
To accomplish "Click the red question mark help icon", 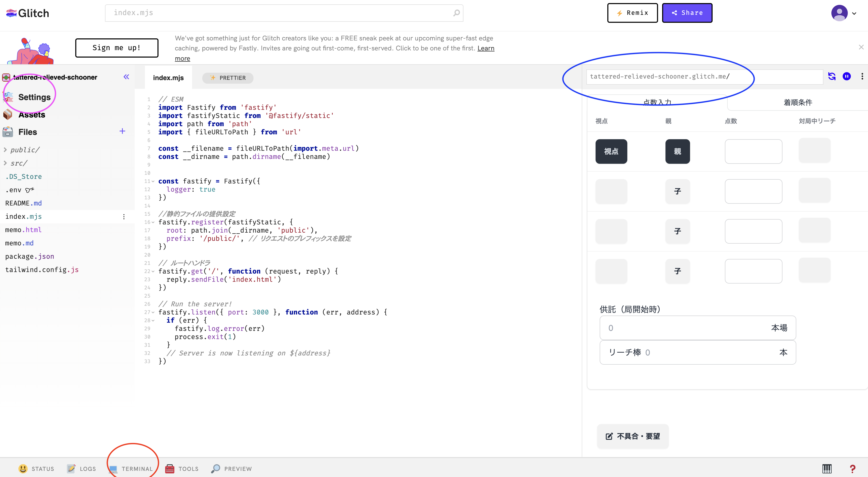I will pyautogui.click(x=852, y=468).
